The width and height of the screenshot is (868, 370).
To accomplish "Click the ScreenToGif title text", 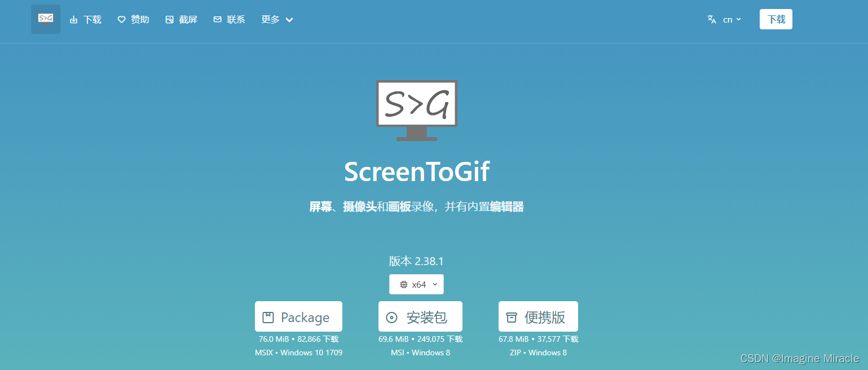I will (417, 171).
